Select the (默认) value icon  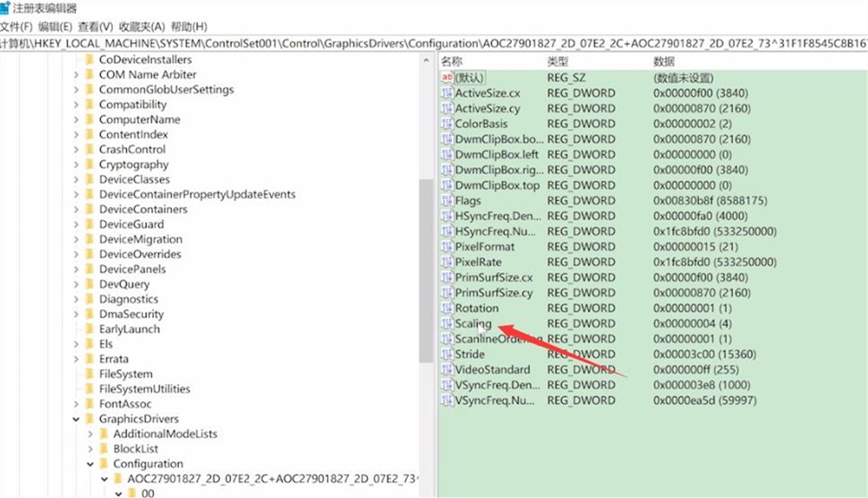tap(447, 78)
